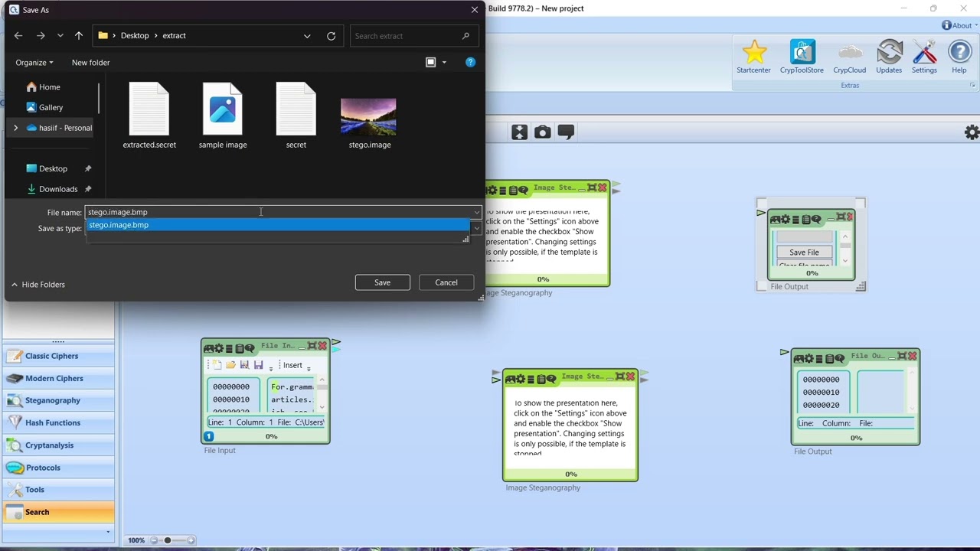Click open-folder icon in File Input toolbar
This screenshot has height=551, width=980.
click(x=230, y=365)
